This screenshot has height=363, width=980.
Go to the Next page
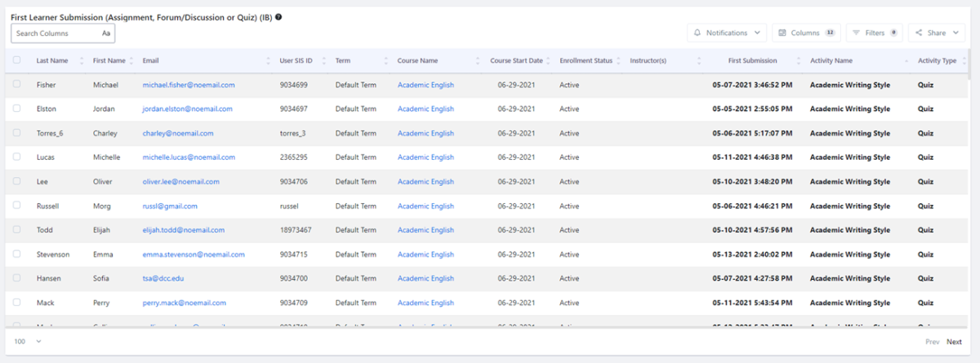point(954,342)
